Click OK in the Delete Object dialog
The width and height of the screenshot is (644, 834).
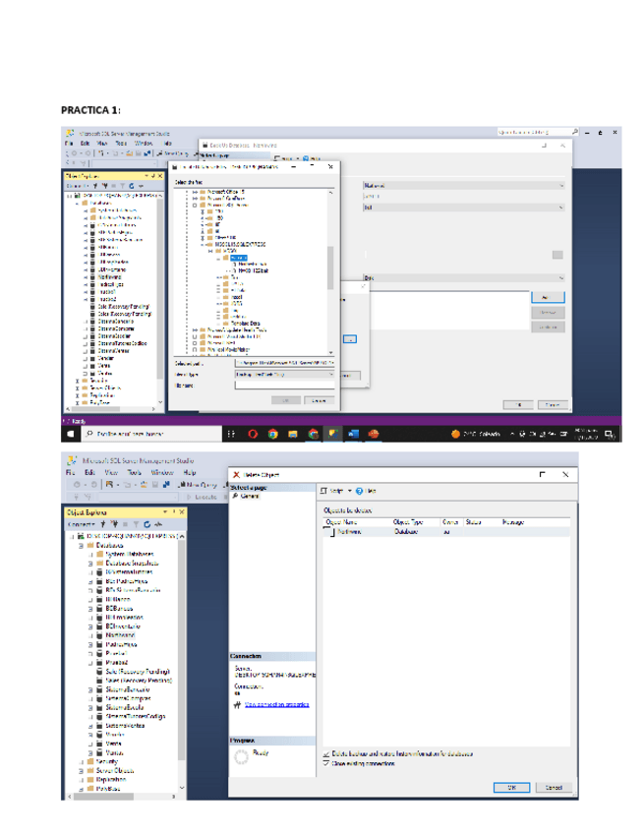(511, 787)
